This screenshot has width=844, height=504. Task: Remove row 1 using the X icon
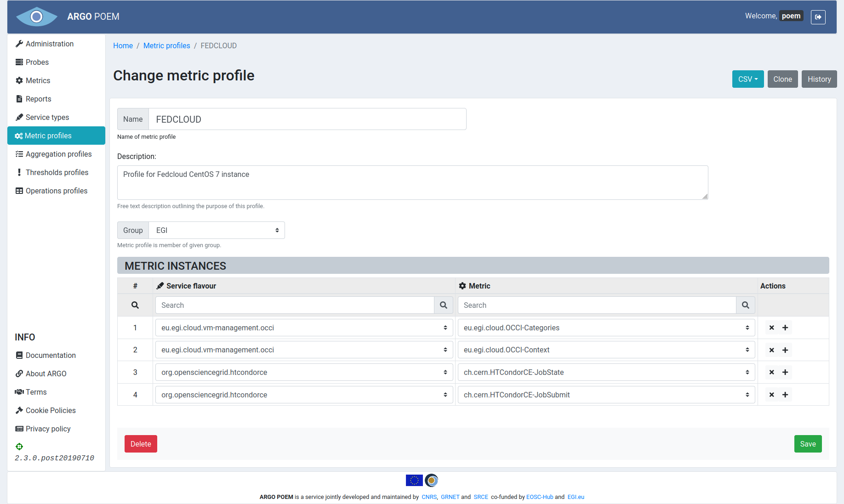(x=771, y=328)
